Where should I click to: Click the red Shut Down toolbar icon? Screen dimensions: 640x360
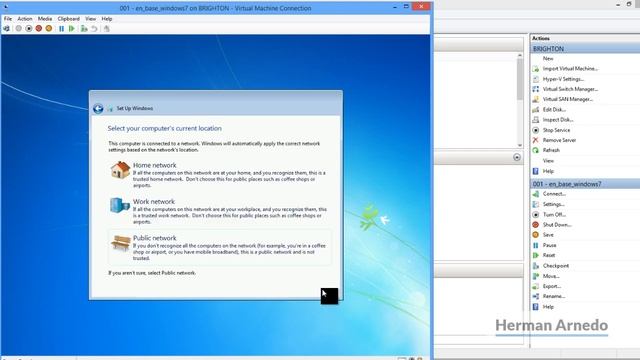tap(39, 29)
